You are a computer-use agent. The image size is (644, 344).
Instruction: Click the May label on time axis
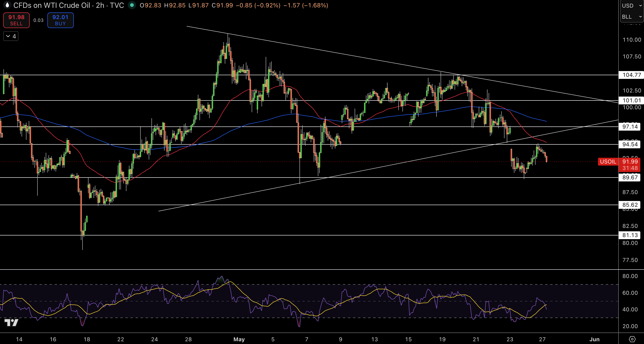coord(239,339)
